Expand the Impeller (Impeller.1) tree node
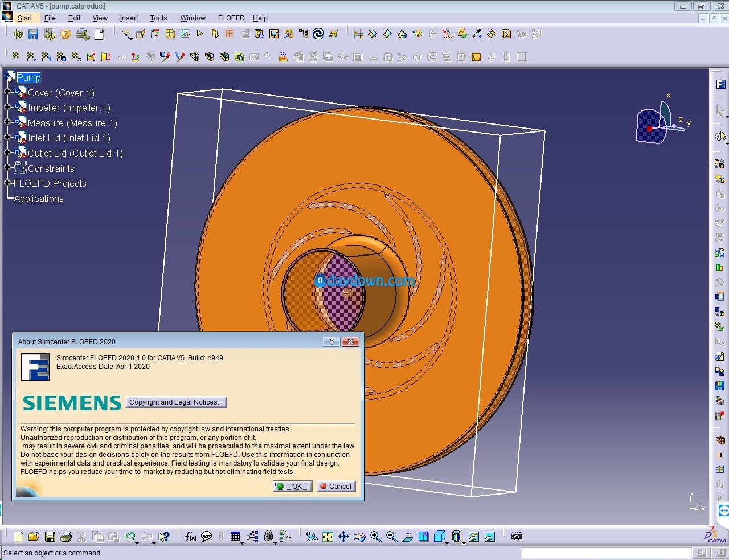The height and width of the screenshot is (560, 729). [x=7, y=107]
